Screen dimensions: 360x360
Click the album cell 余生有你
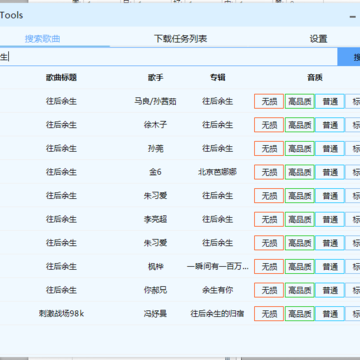(217, 290)
